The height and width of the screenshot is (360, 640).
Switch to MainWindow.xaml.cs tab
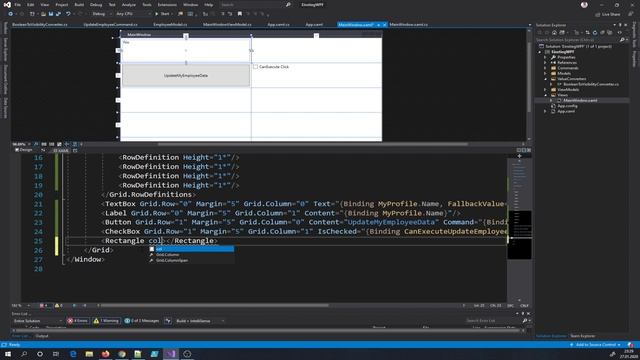point(409,24)
